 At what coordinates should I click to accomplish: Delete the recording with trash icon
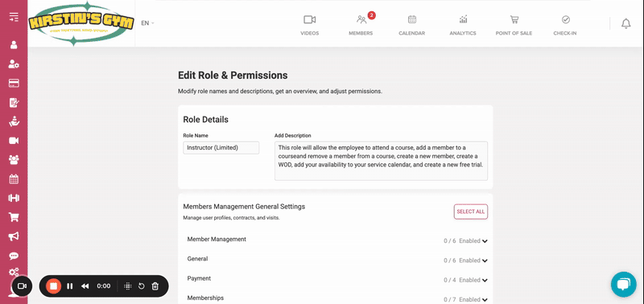coord(155,286)
